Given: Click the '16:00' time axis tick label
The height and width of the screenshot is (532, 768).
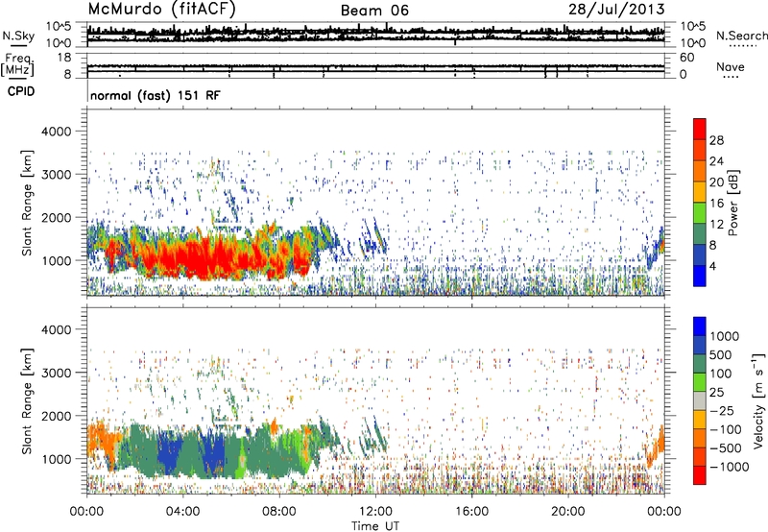Looking at the screenshot, I should click(471, 512).
